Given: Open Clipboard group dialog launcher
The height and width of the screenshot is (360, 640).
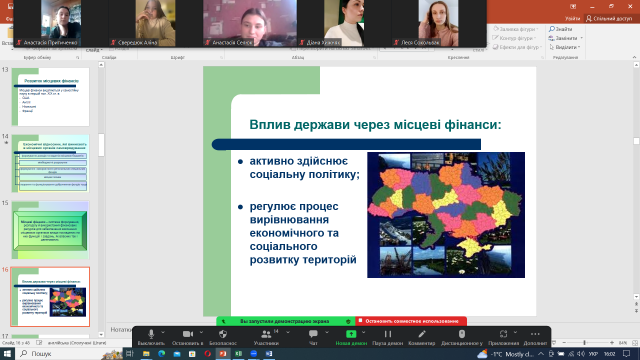Looking at the screenshot, I should coord(78,58).
